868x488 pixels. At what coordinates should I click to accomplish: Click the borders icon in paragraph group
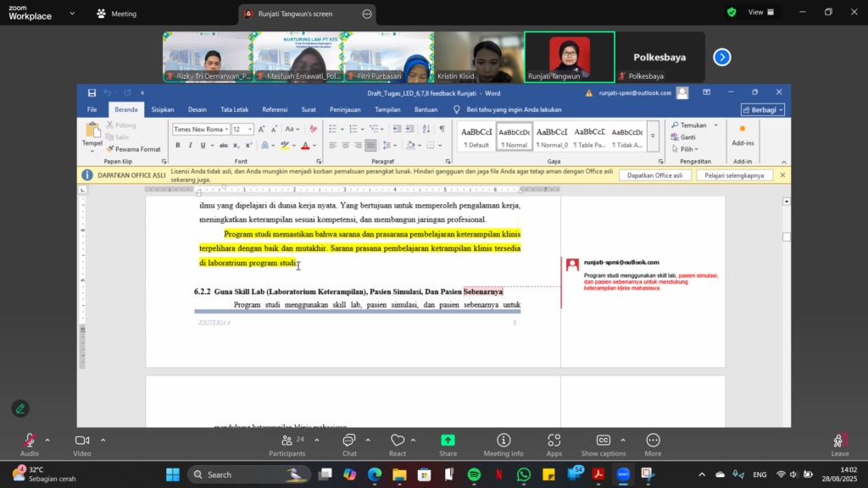(x=431, y=146)
